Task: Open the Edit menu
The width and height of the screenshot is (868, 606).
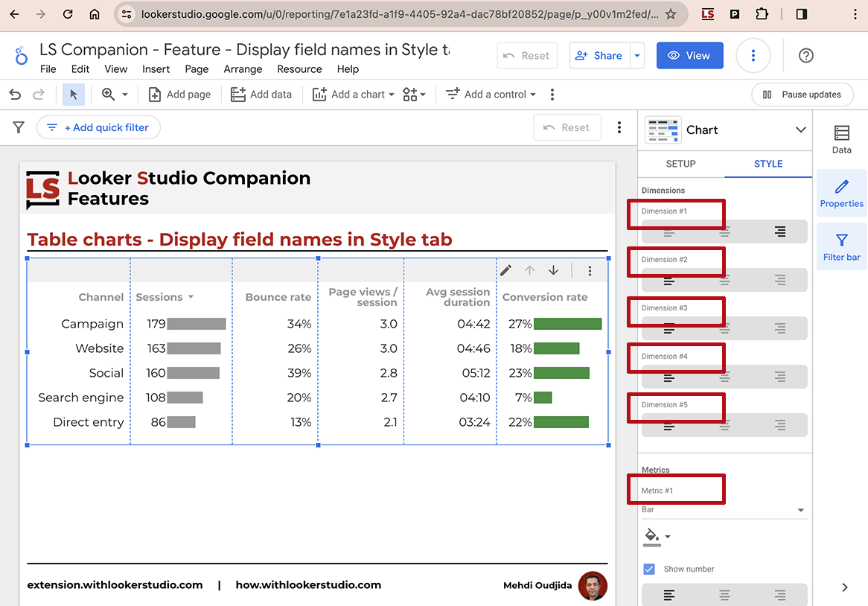Action: (80, 69)
